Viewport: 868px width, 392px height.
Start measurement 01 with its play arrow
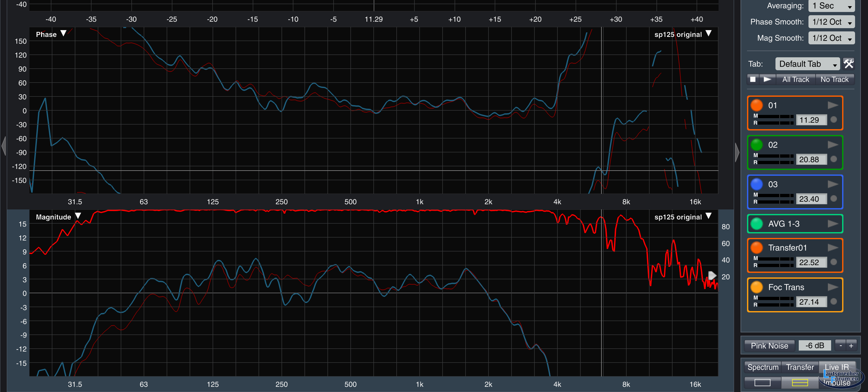[x=832, y=106]
